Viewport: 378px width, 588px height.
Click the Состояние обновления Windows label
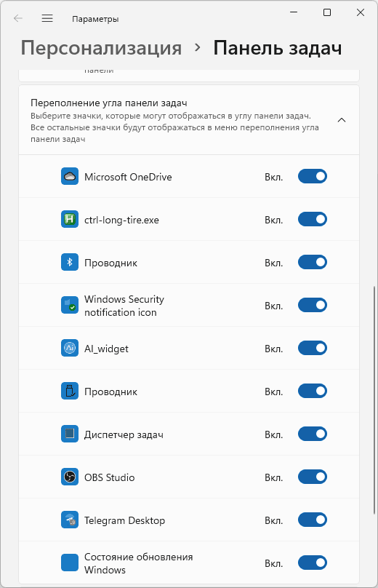[139, 563]
